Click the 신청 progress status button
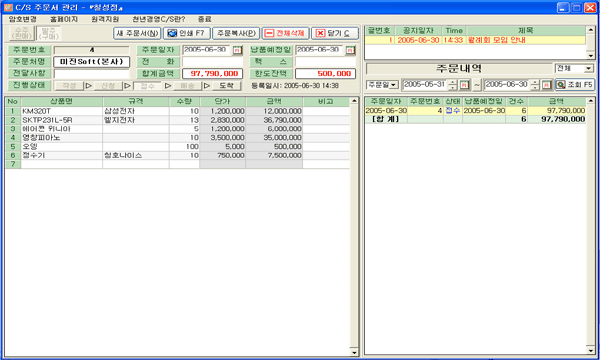The height and width of the screenshot is (360, 600). [x=108, y=86]
